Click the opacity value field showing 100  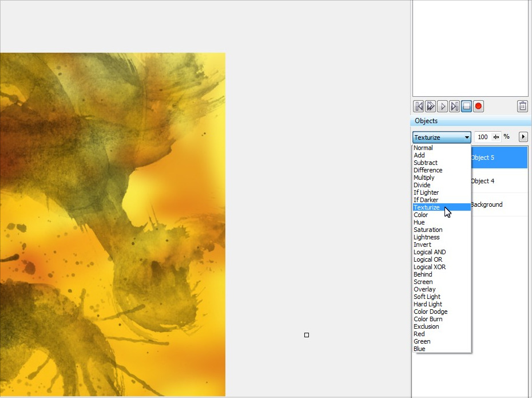pos(483,137)
